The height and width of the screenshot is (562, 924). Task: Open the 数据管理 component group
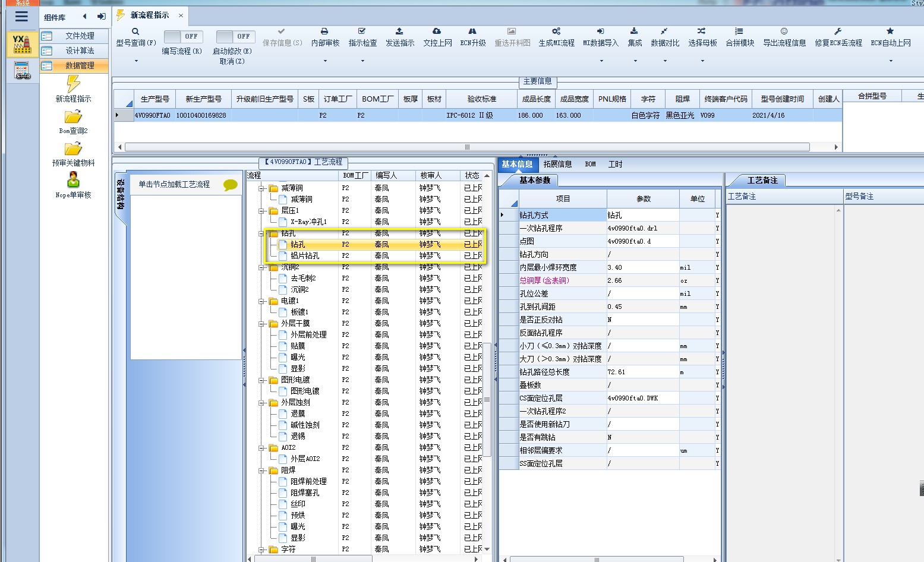point(74,66)
